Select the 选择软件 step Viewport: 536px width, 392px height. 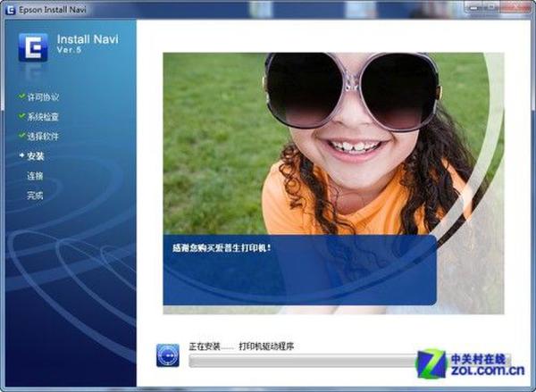tap(43, 137)
